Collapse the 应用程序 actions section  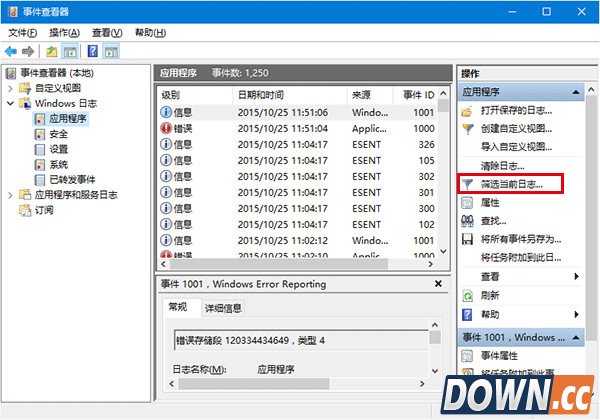click(576, 92)
